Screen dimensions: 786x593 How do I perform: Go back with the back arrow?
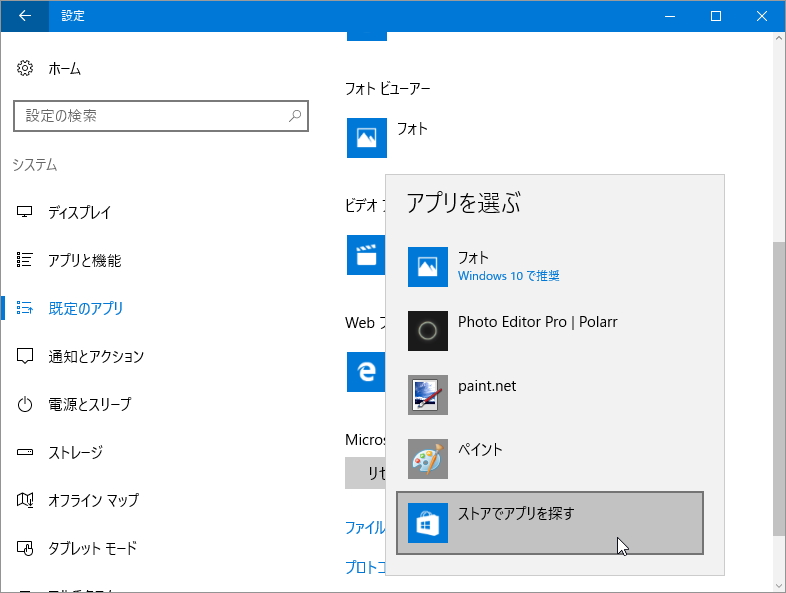tap(25, 16)
